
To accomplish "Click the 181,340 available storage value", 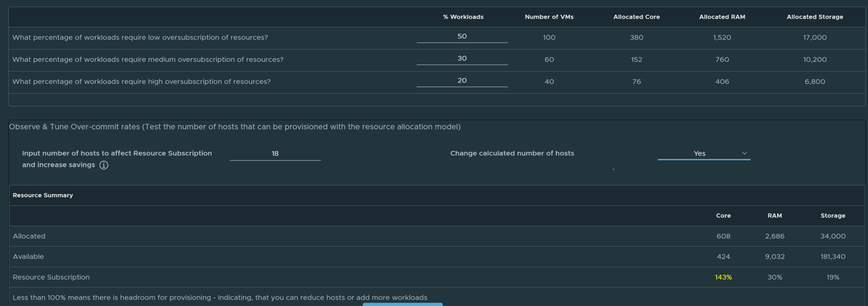I will 833,257.
